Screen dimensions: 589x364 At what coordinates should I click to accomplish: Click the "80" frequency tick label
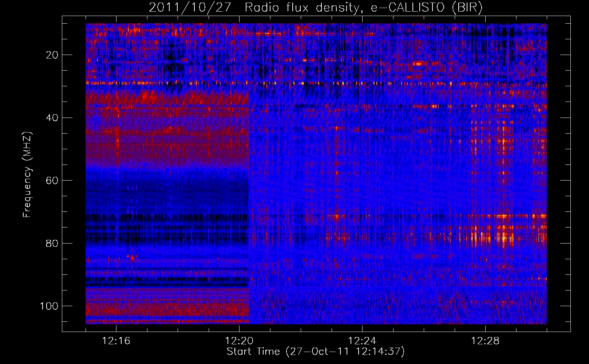[52, 243]
